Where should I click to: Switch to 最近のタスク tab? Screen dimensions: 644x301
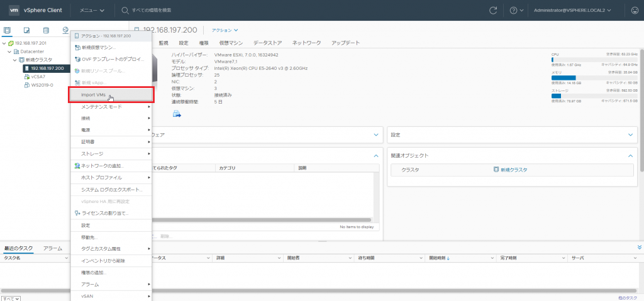click(18, 248)
